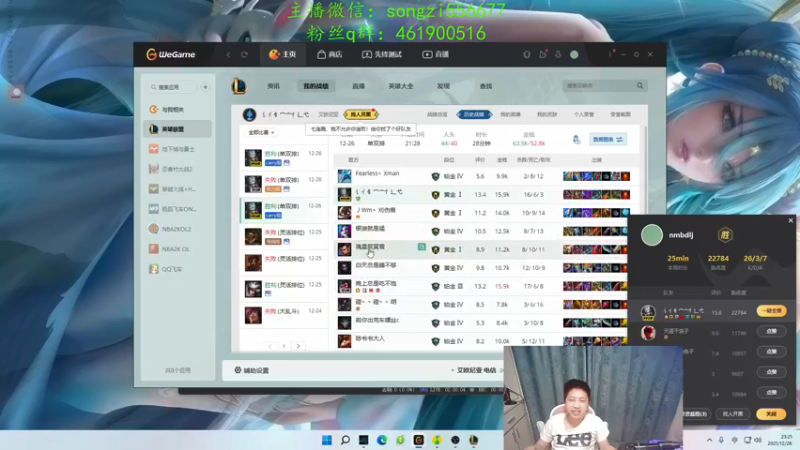The image size is (800, 450).
Task: Focus the 搜索应用 search field in sidebar
Action: point(172,87)
